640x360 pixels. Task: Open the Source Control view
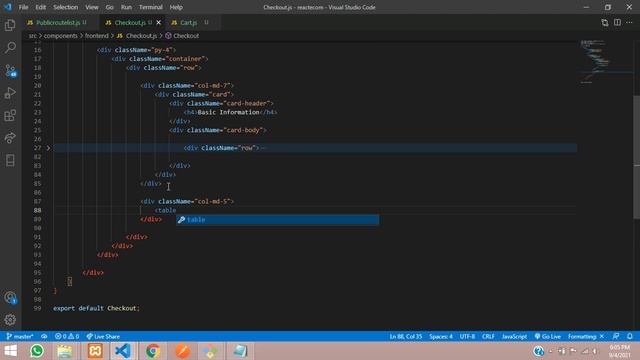click(10, 71)
